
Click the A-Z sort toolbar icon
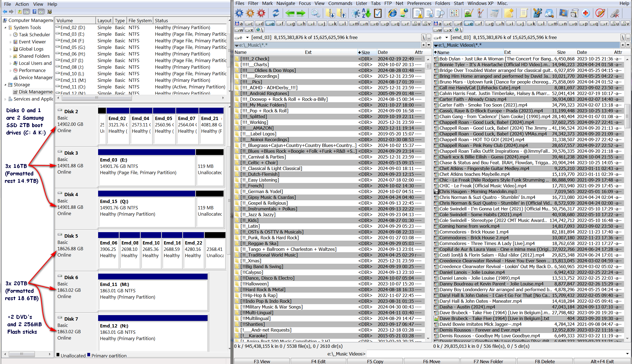pos(366,13)
